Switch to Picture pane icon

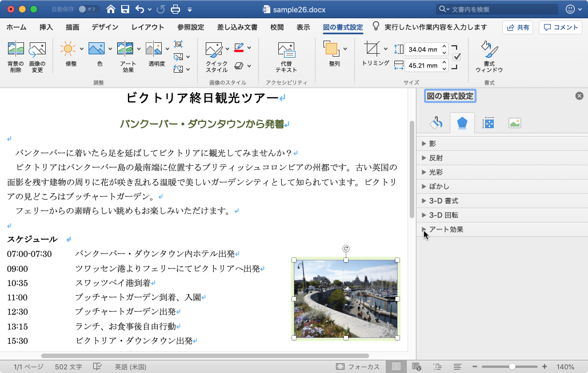tap(514, 122)
